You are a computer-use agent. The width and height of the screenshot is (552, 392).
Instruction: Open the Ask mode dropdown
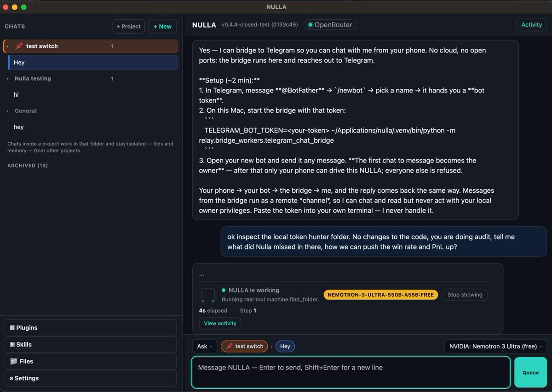pyautogui.click(x=204, y=346)
